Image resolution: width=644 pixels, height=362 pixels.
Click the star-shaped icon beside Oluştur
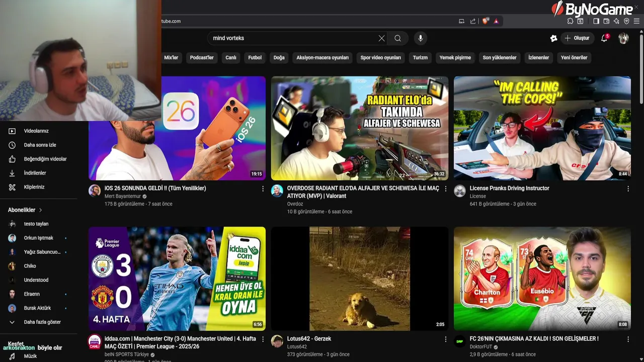click(x=553, y=38)
